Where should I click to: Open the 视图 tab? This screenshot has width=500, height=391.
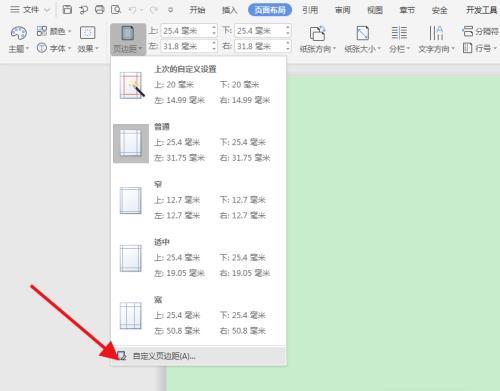click(375, 10)
